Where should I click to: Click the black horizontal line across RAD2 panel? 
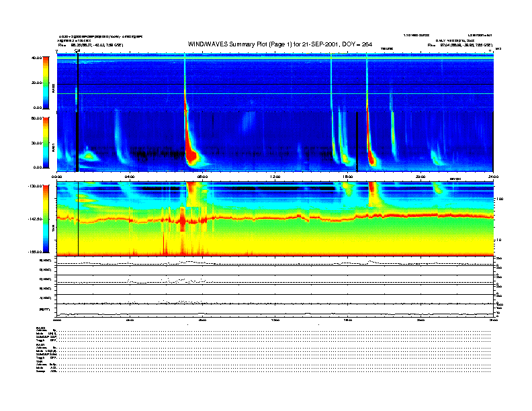(275, 84)
